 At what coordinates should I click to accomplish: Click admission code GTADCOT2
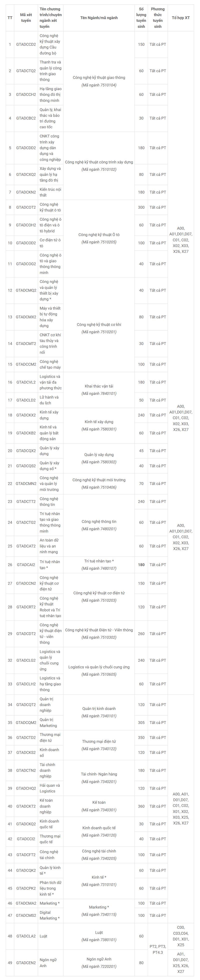(x=26, y=207)
